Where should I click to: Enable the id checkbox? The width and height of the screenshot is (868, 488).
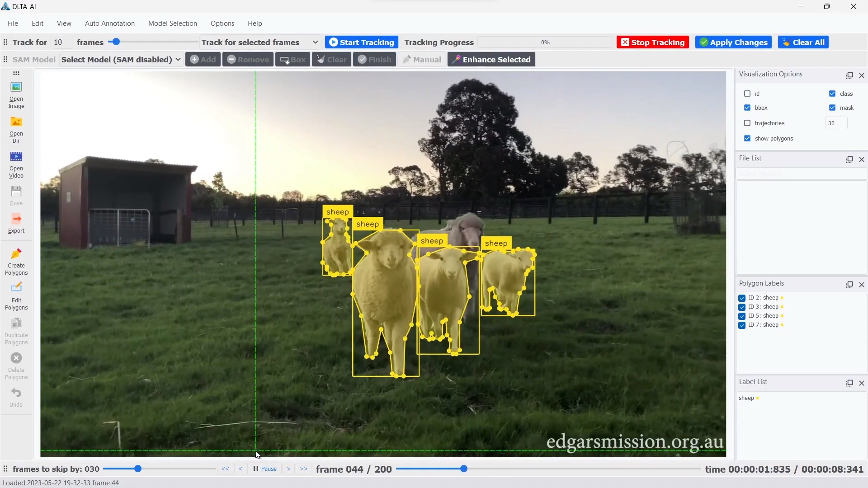(x=747, y=94)
